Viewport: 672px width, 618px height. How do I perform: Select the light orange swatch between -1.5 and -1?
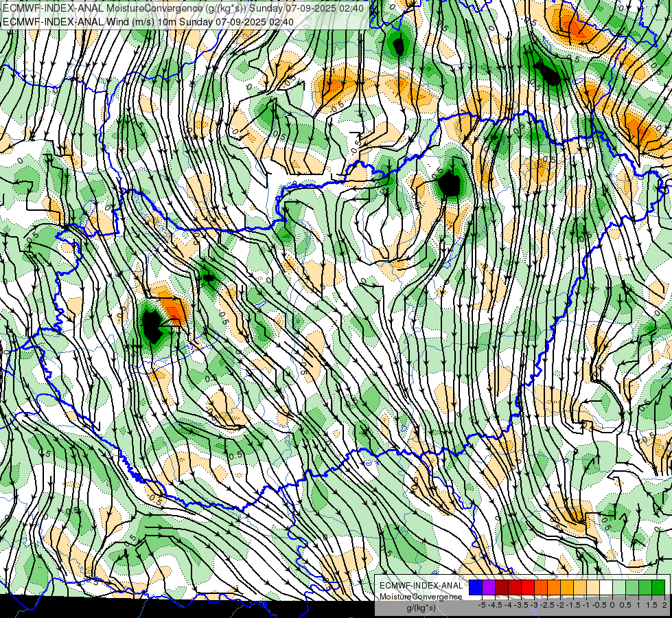pyautogui.click(x=580, y=588)
